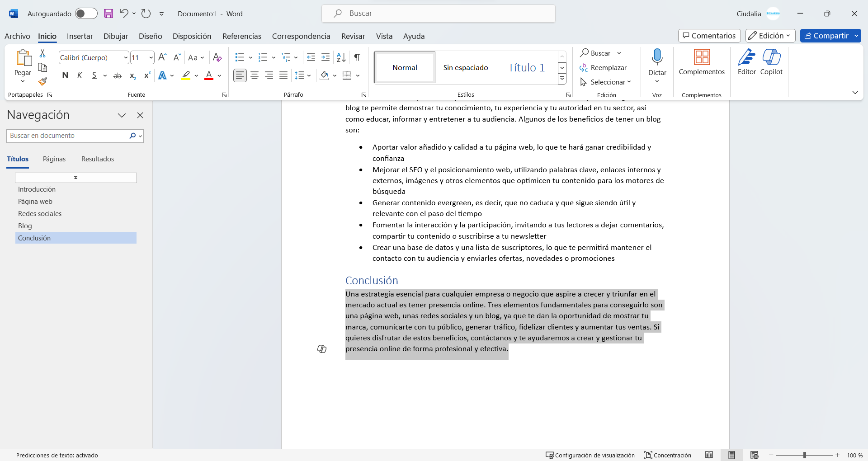868x461 pixels.
Task: Switch to the Páginas navigation tab
Action: (x=54, y=159)
